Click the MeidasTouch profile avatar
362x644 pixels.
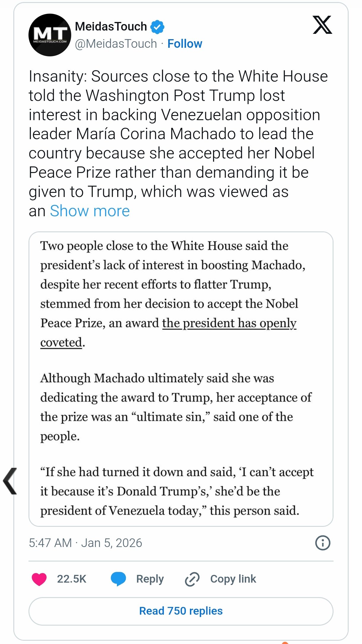(50, 35)
